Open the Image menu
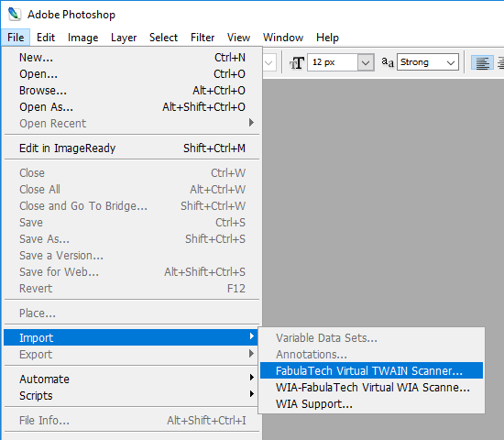The image size is (504, 440). [x=82, y=38]
